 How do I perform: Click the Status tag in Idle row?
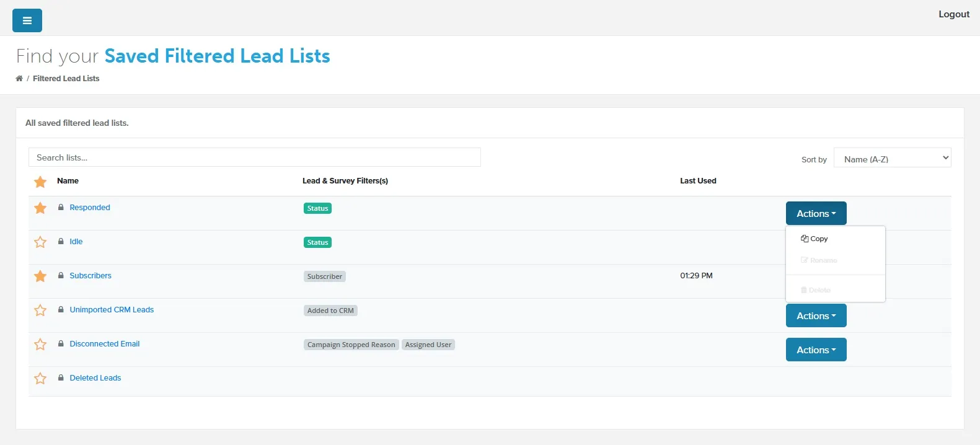(x=317, y=242)
